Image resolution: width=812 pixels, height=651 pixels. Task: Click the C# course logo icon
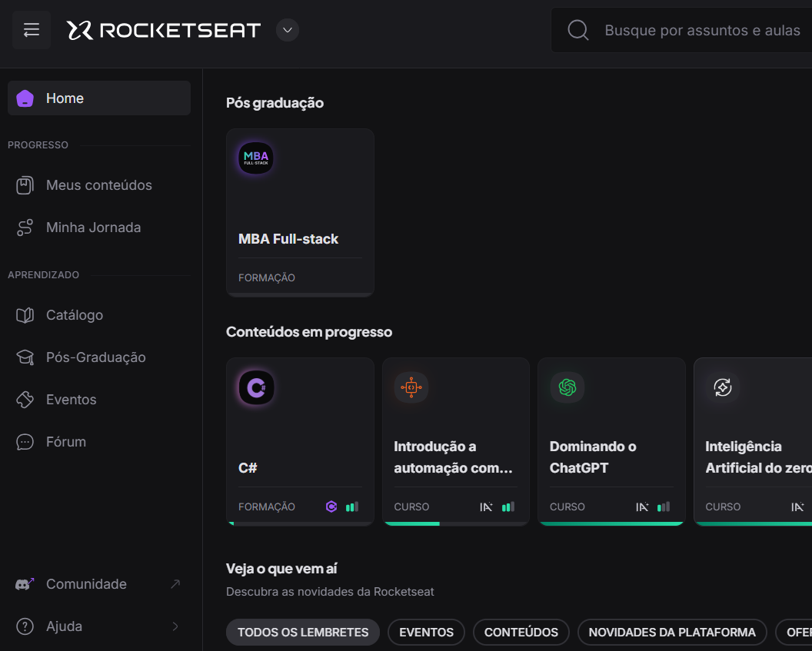(x=256, y=387)
